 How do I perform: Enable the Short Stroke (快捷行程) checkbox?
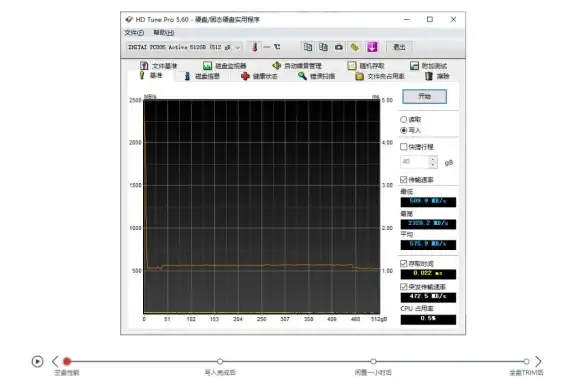pyautogui.click(x=404, y=147)
